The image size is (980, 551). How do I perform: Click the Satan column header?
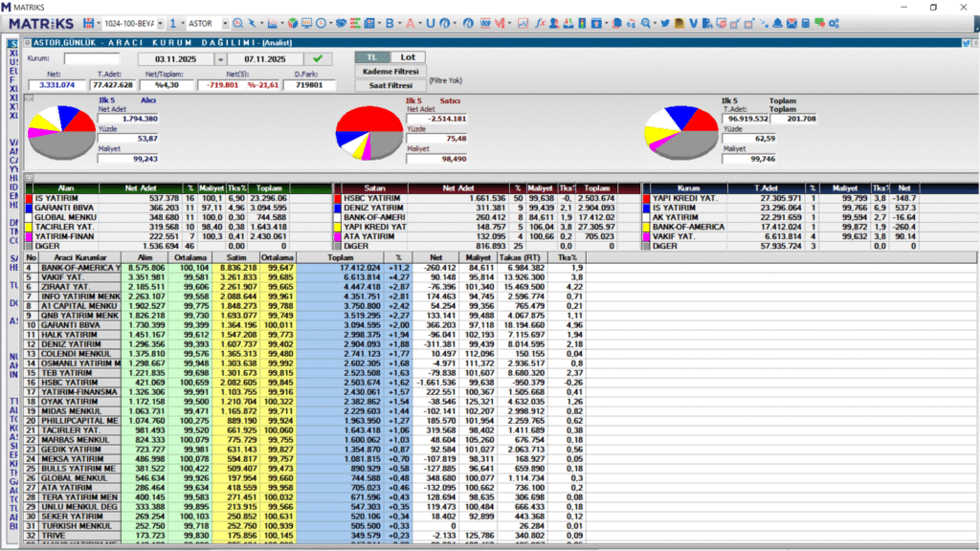(376, 188)
